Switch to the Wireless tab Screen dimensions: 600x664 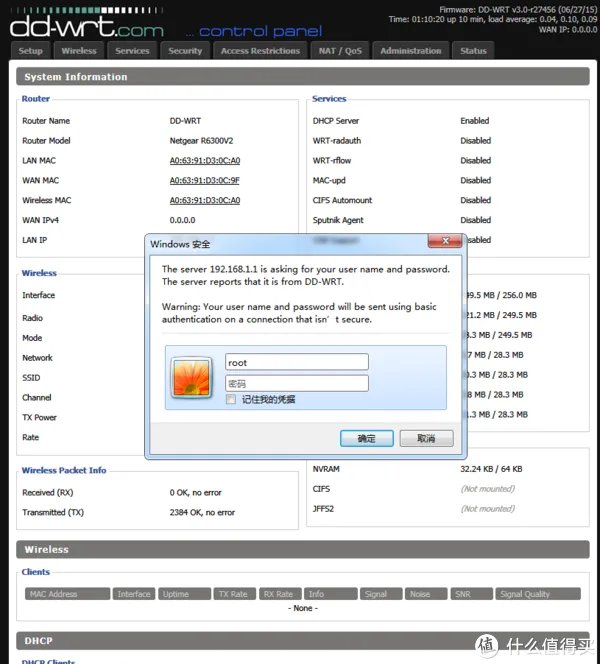tap(79, 51)
